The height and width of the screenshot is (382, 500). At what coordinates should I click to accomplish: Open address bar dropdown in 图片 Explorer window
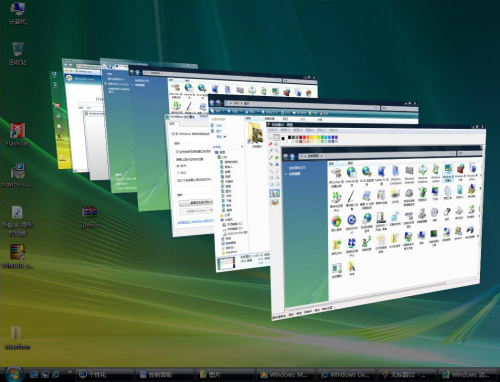tap(375, 108)
